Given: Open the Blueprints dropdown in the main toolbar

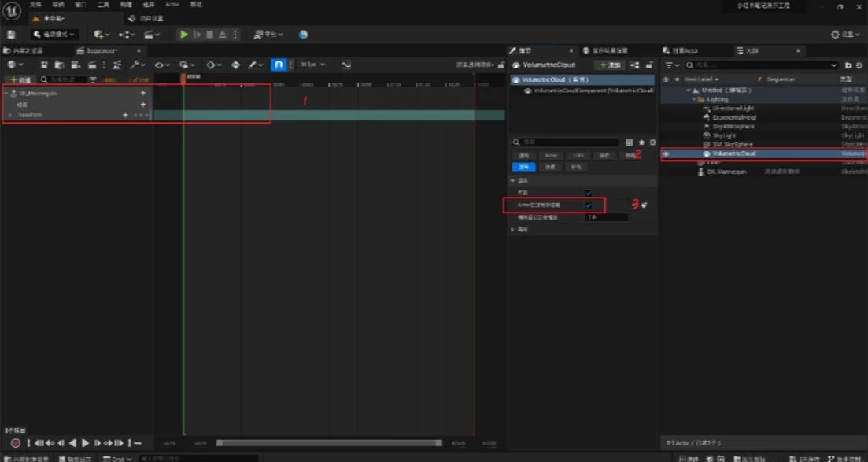Looking at the screenshot, I should [x=126, y=35].
